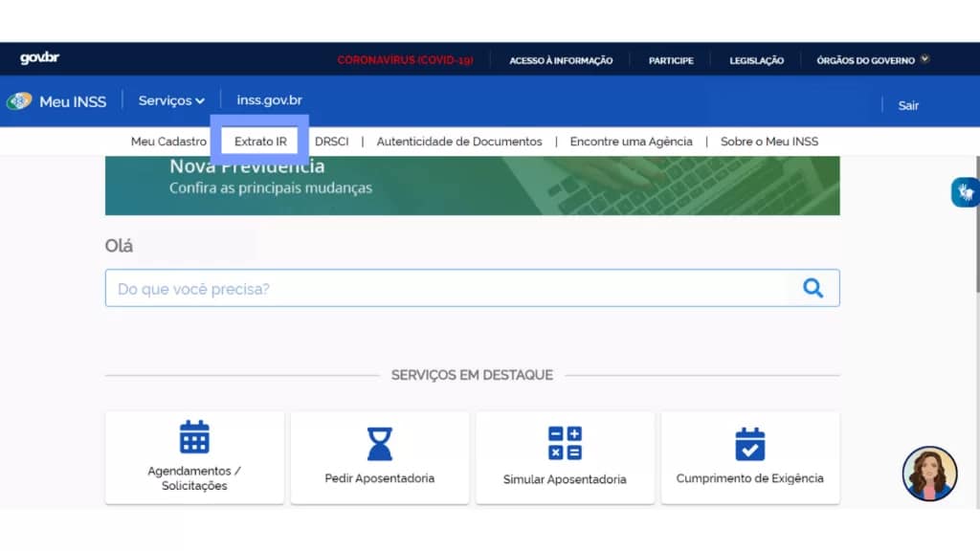Click the 'SERVIÇOS EM DESTAQUE' heading
This screenshot has width=980, height=551.
[x=472, y=375]
